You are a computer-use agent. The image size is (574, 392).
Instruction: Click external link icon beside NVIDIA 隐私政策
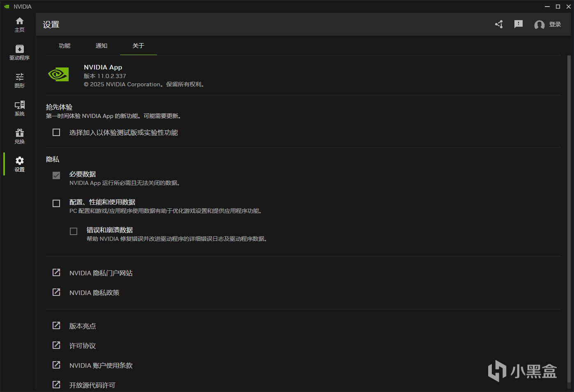tap(56, 292)
